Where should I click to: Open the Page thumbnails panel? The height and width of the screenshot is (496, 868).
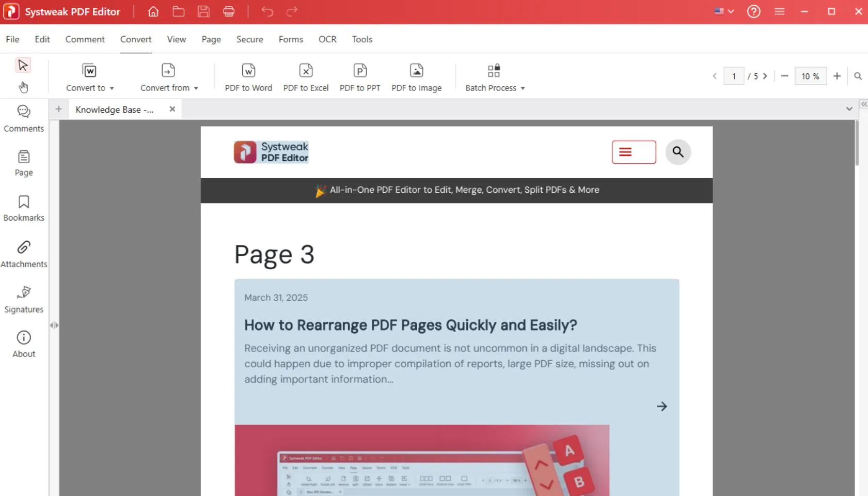click(x=23, y=163)
